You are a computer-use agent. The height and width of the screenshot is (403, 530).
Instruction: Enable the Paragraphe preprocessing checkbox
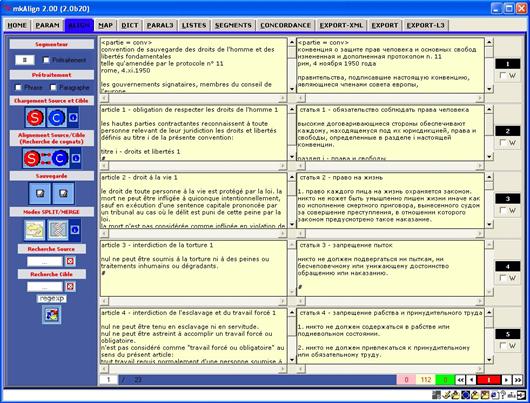pyautogui.click(x=53, y=88)
